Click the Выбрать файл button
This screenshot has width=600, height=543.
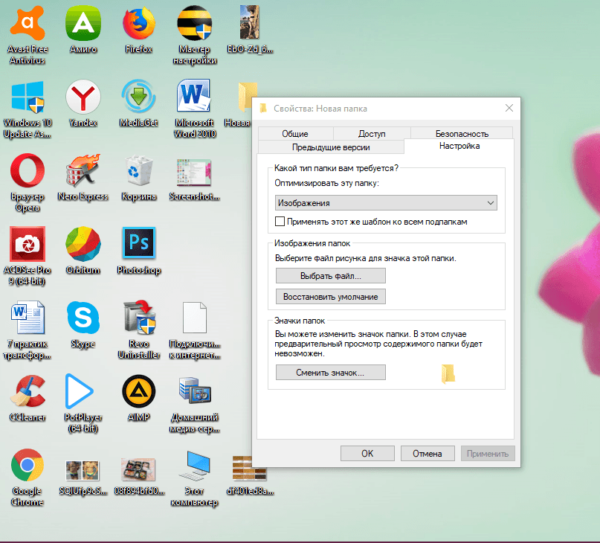(331, 276)
